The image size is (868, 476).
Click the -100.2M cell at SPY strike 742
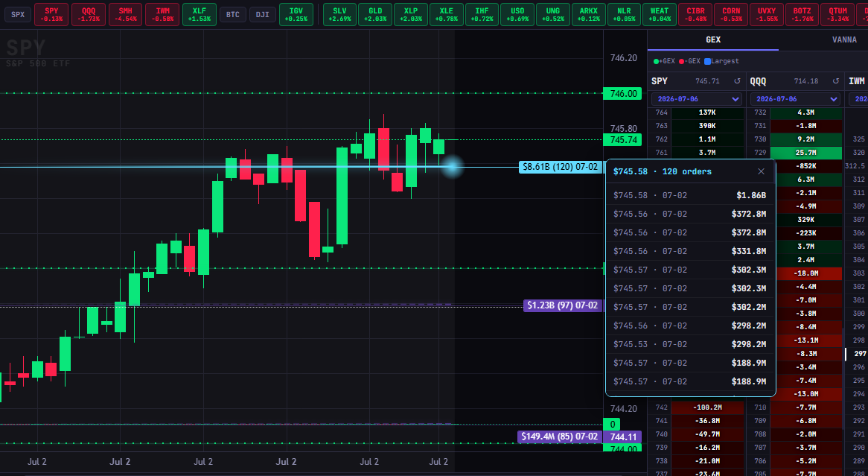tap(707, 407)
